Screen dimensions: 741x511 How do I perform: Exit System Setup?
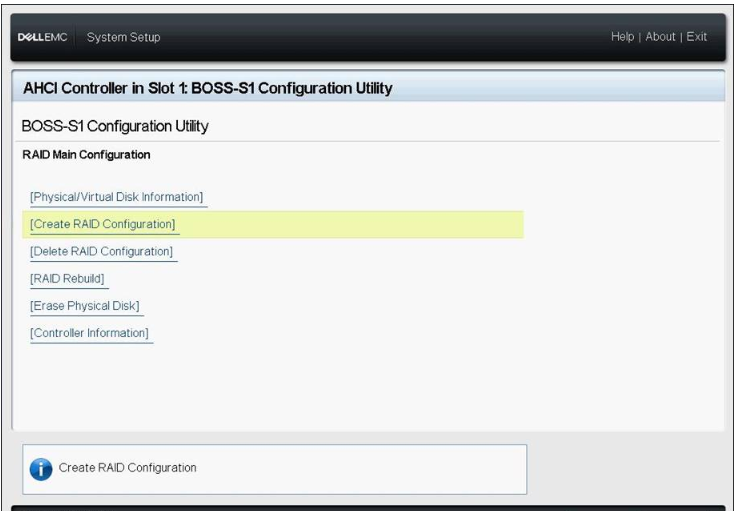pyautogui.click(x=697, y=36)
